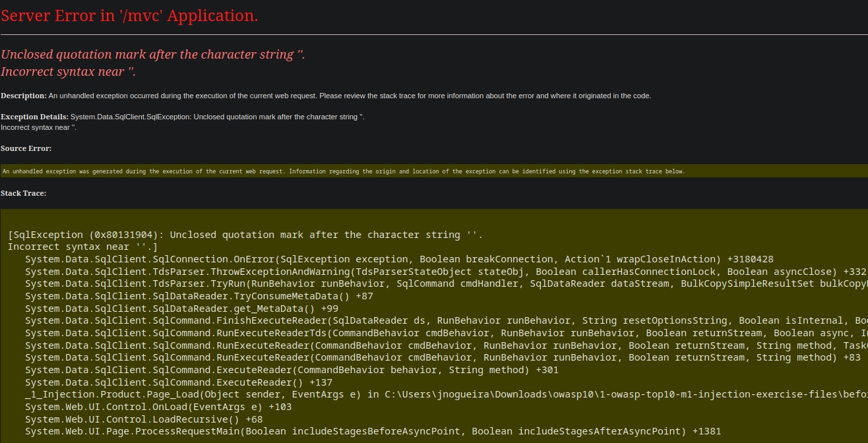Click the bold 'Exception Details:' label
The width and height of the screenshot is (868, 443).
tap(34, 117)
